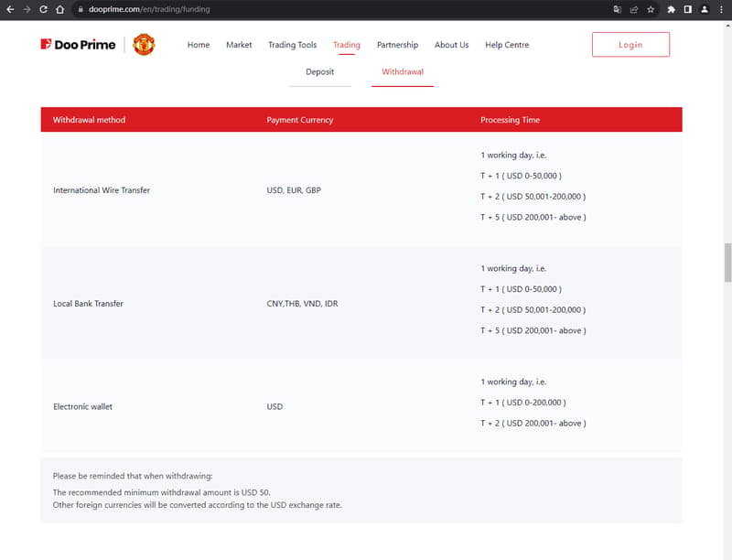This screenshot has height=560, width=732.
Task: Open the Chrome three-dot menu
Action: click(x=720, y=9)
